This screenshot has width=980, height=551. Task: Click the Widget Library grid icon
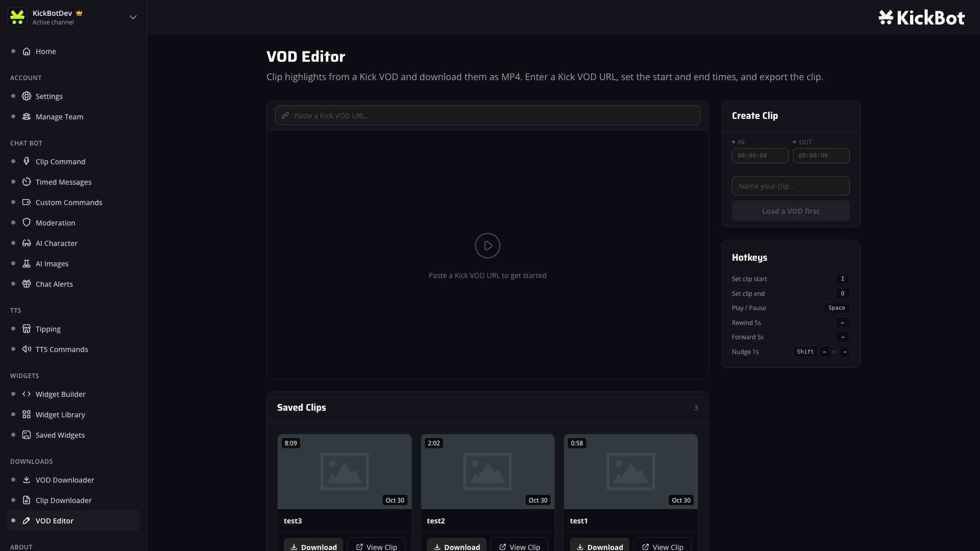pyautogui.click(x=27, y=415)
